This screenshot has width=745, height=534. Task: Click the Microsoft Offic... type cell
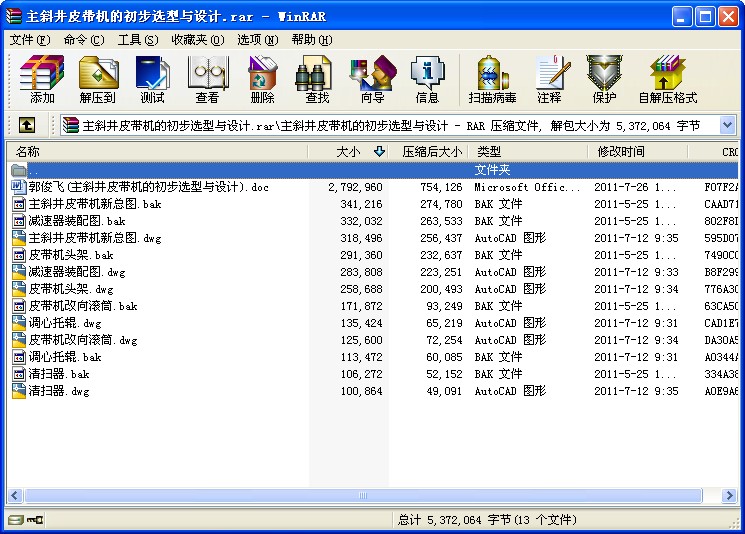pos(526,187)
